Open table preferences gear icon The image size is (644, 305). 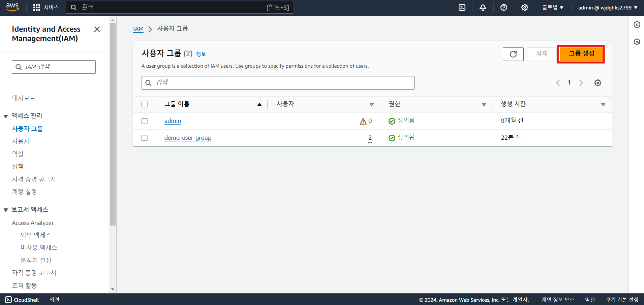tap(598, 83)
